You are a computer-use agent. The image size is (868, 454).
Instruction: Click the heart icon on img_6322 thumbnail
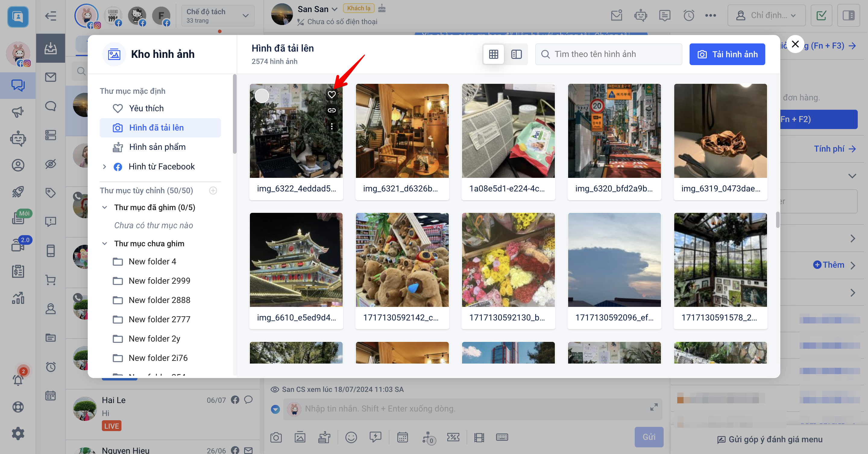click(332, 95)
